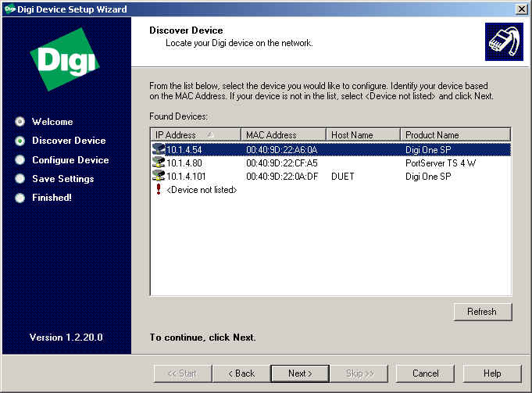The height and width of the screenshot is (393, 532).
Task: Select the <Device not listed> entry
Action: coord(202,190)
